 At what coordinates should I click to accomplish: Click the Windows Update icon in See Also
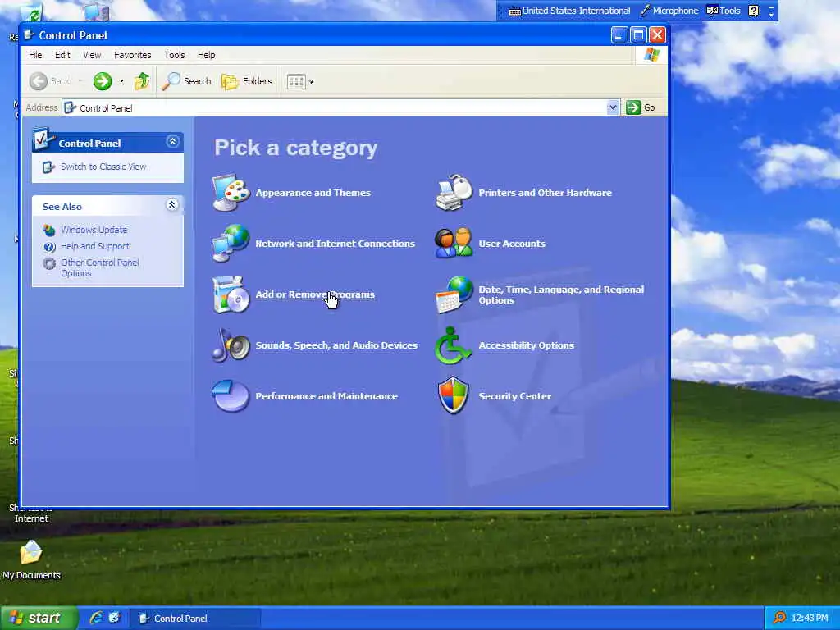click(x=48, y=230)
